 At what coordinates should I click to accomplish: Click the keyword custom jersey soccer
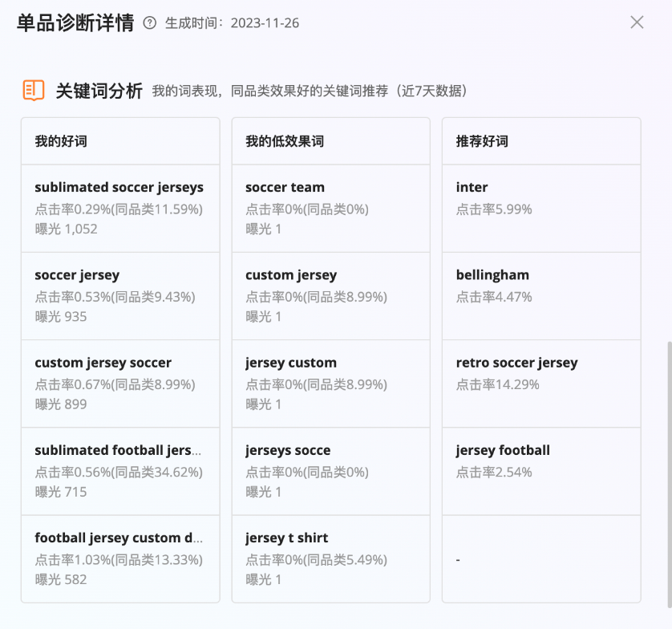pyautogui.click(x=103, y=363)
